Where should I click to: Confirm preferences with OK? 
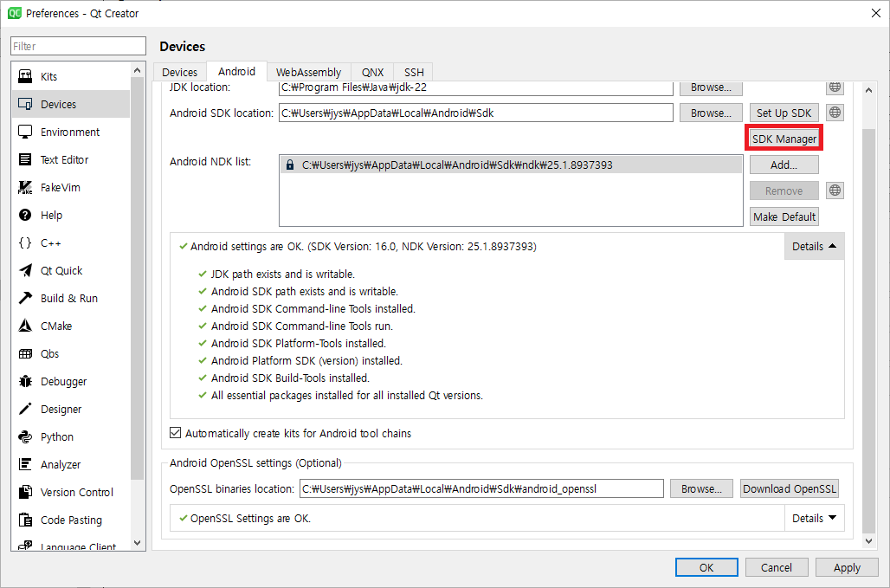[706, 567]
